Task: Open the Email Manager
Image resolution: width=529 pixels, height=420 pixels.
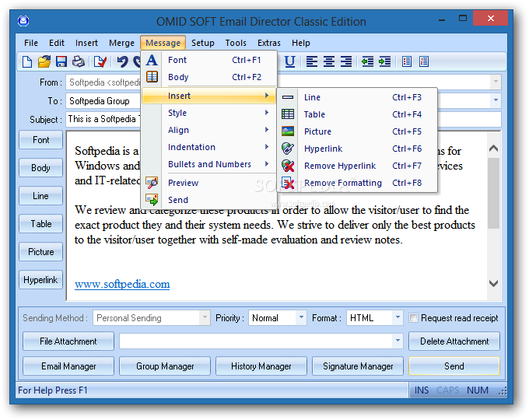Action: 68,366
